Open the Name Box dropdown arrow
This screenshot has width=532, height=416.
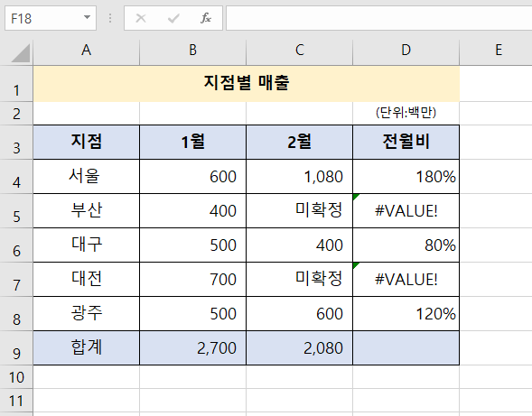tap(88, 18)
